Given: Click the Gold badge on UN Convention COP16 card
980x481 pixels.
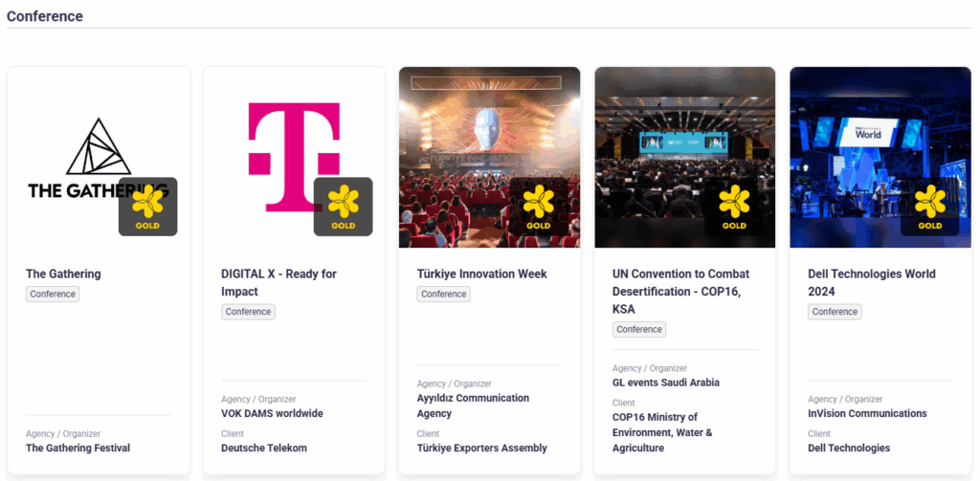Looking at the screenshot, I should [x=734, y=207].
